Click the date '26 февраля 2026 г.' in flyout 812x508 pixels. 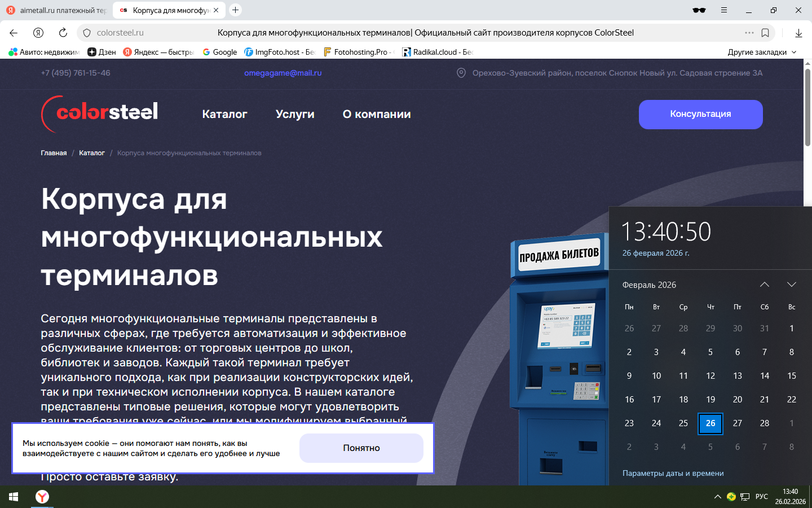click(x=656, y=253)
